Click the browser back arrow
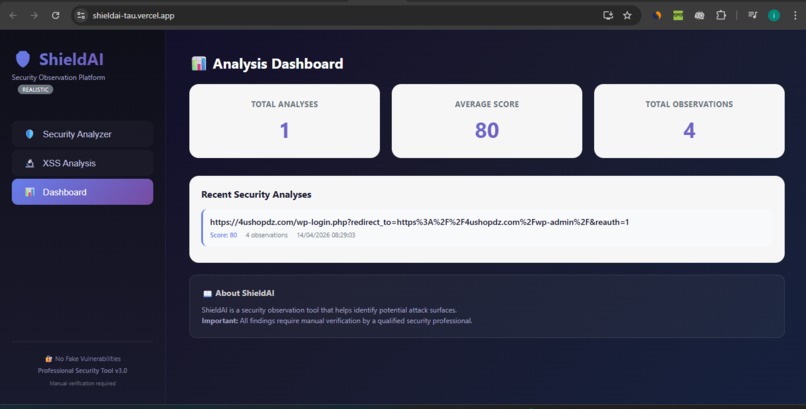Viewport: 806px width, 409px height. tap(13, 15)
